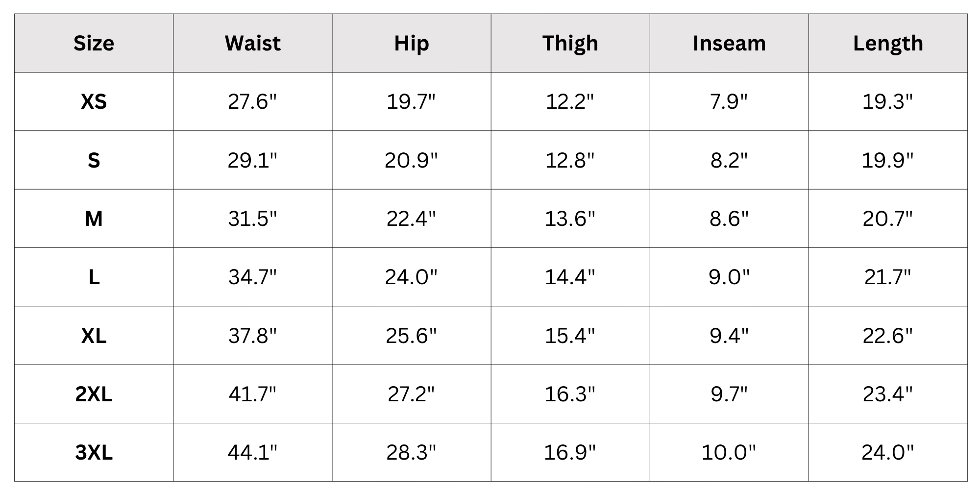Image resolution: width=980 pixels, height=490 pixels.
Task: Click the XL length value 22.6"
Action: click(887, 336)
